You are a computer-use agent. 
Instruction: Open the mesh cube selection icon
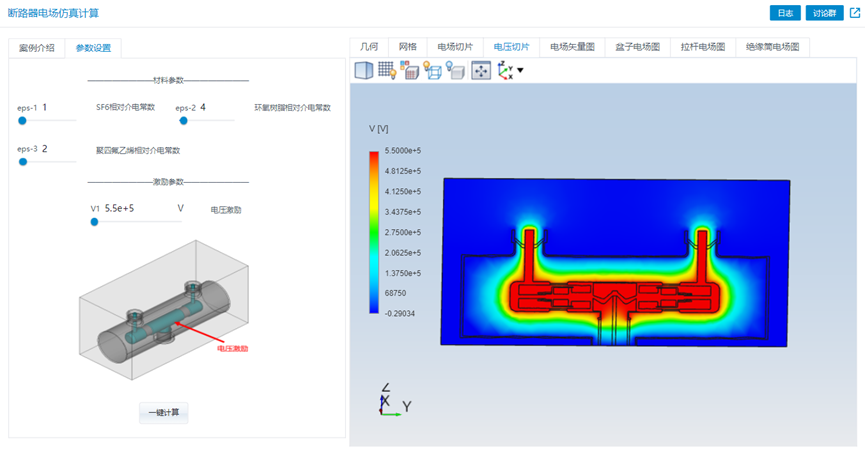coord(409,71)
